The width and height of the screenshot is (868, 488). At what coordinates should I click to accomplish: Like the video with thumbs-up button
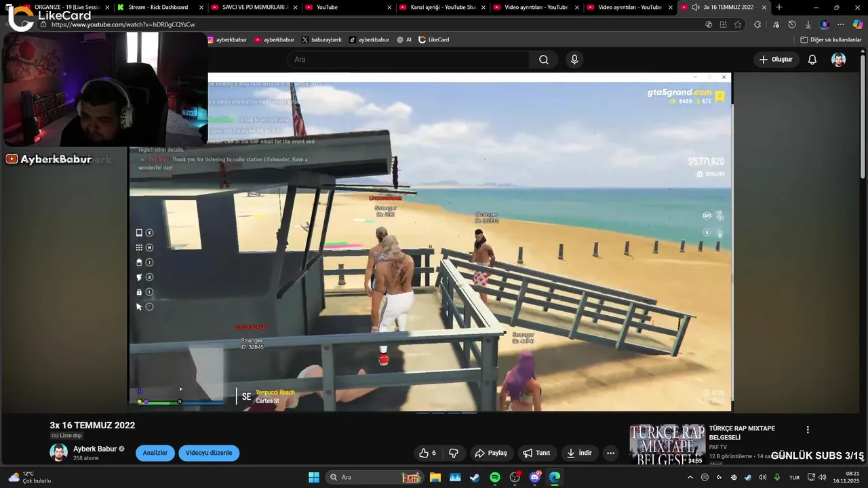click(428, 453)
